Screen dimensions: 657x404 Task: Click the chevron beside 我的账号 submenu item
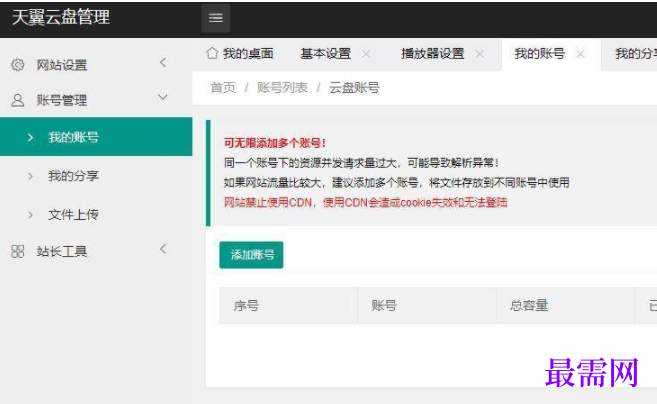click(30, 137)
